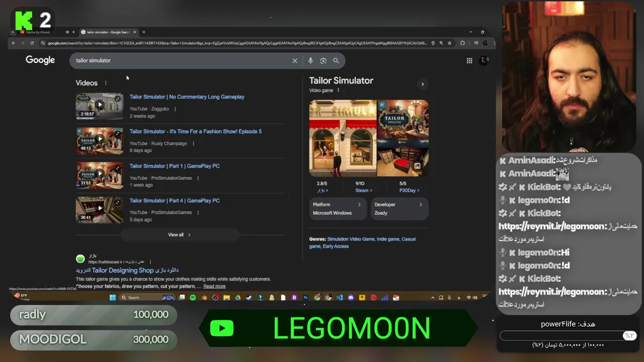Viewport: 644px width, 362px height.
Task: Click the power4life donation goal progress bar
Action: click(568, 335)
